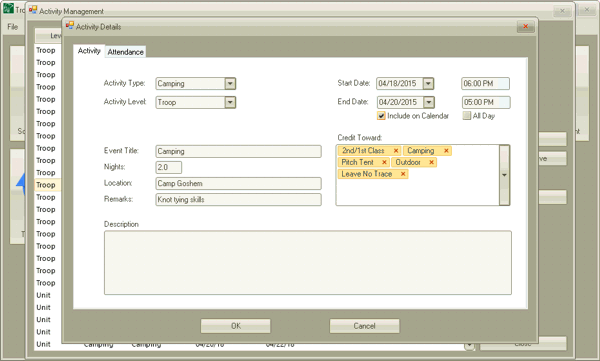
Task: Enable the All Day checkbox
Action: point(466,116)
